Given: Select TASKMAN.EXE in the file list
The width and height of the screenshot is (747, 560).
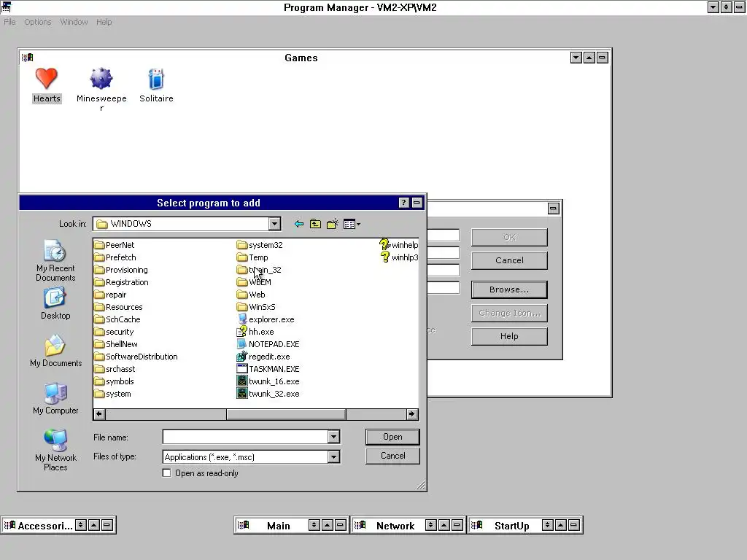Looking at the screenshot, I should (268, 369).
